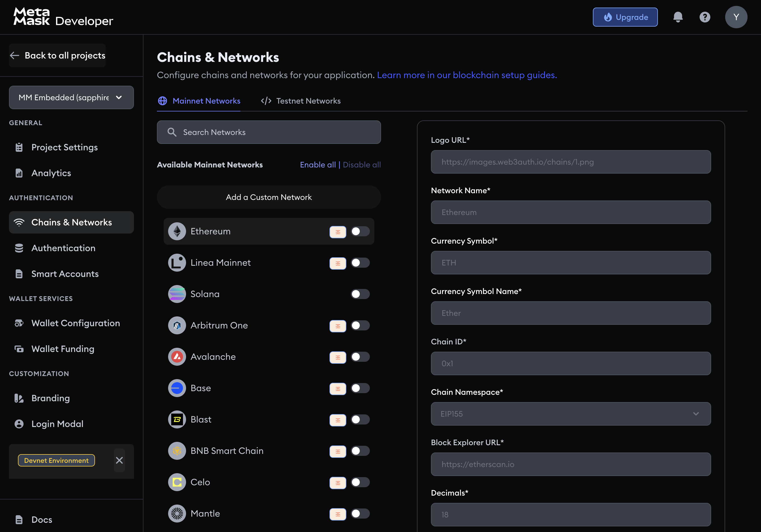Click the Base network logo
The width and height of the screenshot is (761, 532).
click(177, 388)
